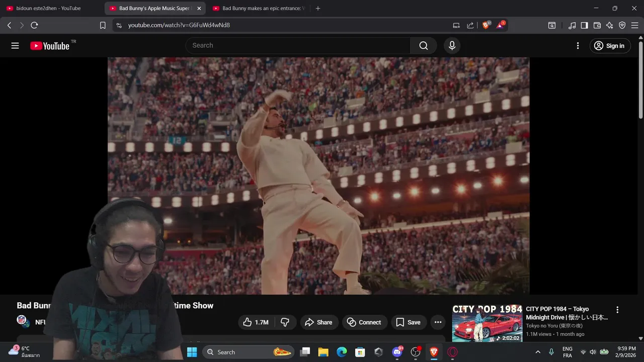Open the CITY POP 1984 Tokyo Midnight Drive title
644x362 pixels.
(567, 313)
